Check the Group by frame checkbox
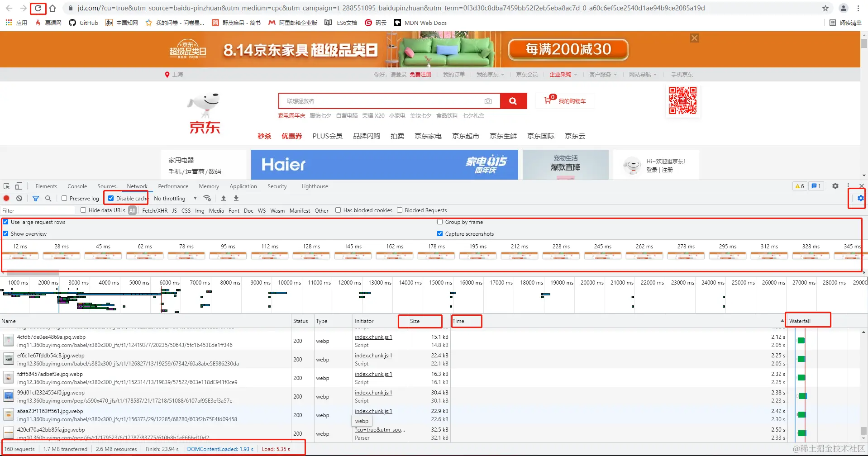 click(440, 222)
